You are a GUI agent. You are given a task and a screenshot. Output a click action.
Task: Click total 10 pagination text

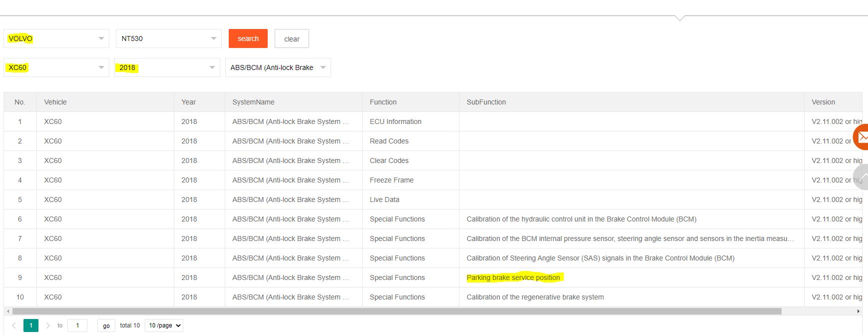[x=130, y=325]
